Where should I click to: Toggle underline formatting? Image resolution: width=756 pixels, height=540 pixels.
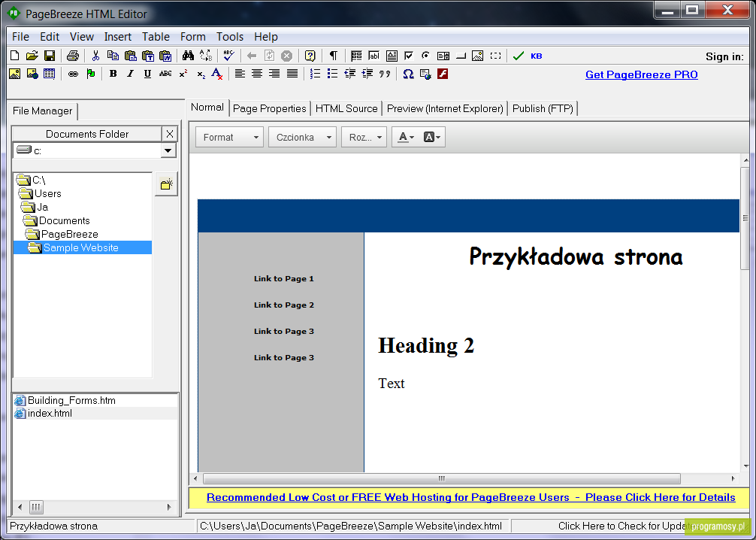147,74
